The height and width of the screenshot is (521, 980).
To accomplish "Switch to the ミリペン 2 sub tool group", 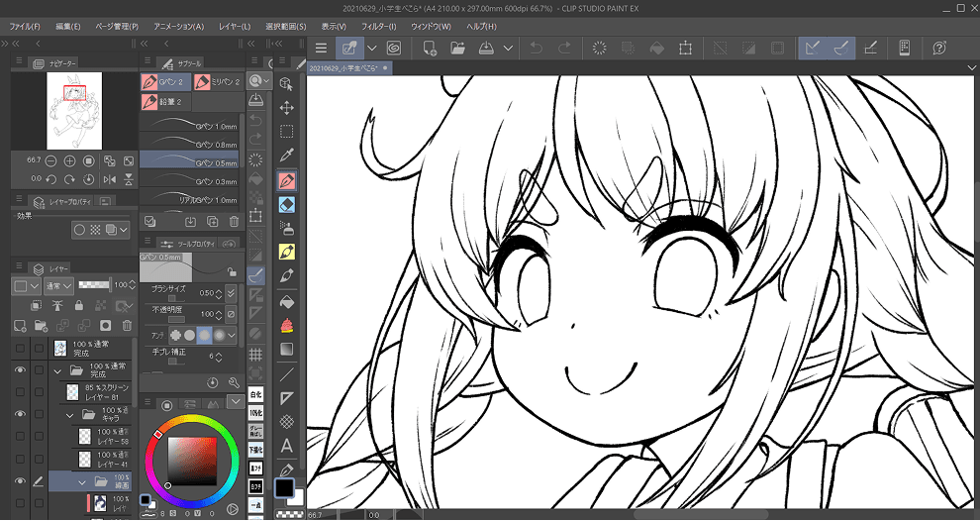I will click(x=215, y=82).
